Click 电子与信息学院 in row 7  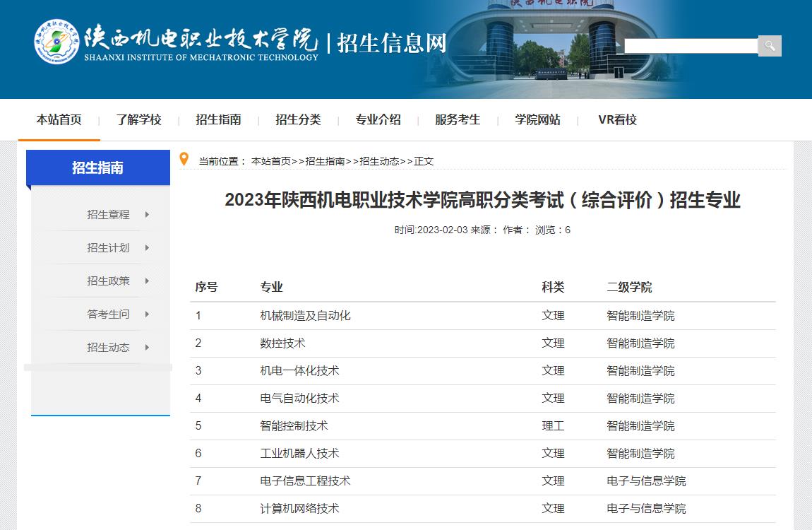tap(646, 481)
